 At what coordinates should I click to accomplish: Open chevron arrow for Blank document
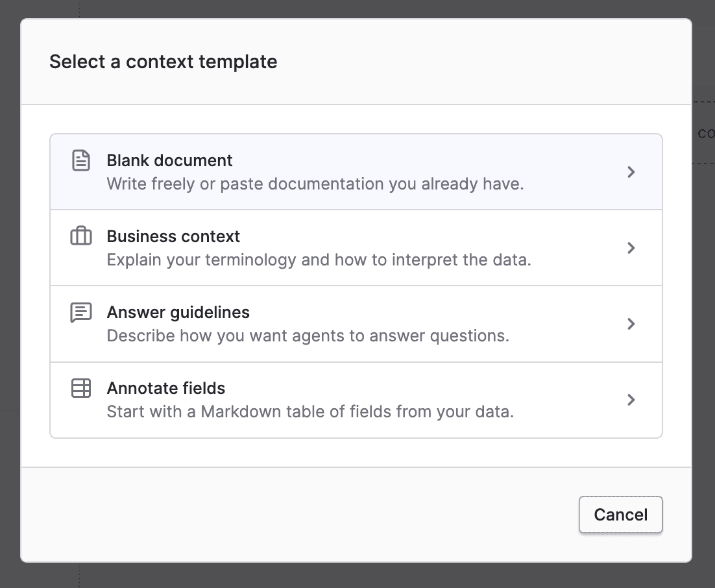click(631, 172)
